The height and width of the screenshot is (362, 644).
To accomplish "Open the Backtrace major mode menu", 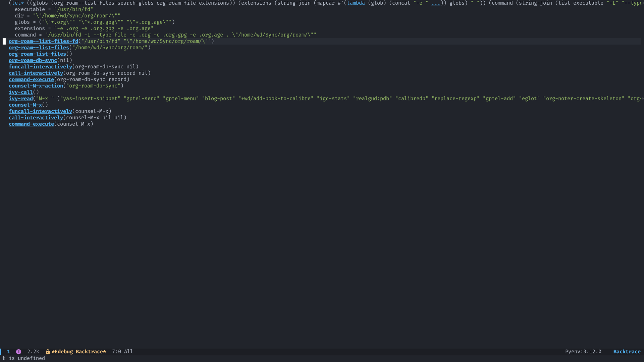I will 627,352.
